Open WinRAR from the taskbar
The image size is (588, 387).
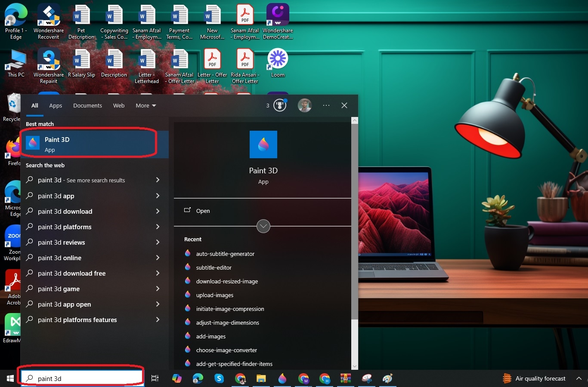point(346,378)
